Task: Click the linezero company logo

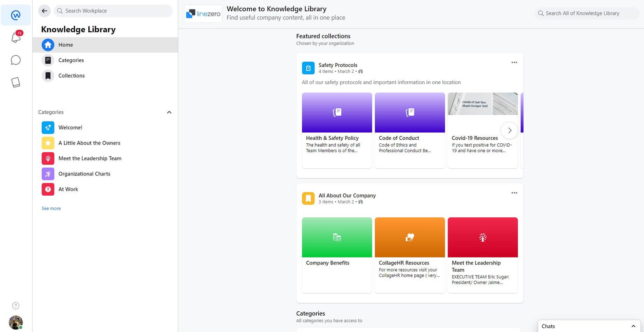Action: tap(203, 14)
